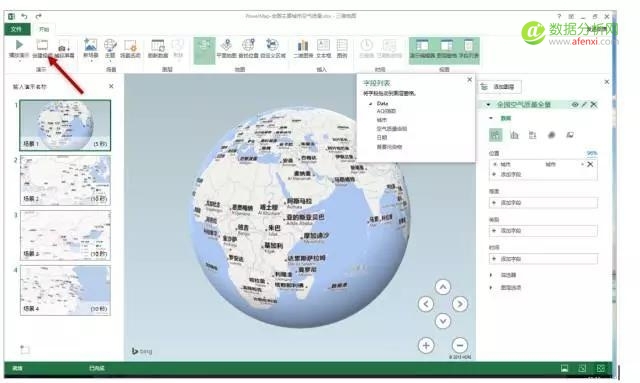
Task: Remove 城市 field from Location
Action: pyautogui.click(x=590, y=164)
